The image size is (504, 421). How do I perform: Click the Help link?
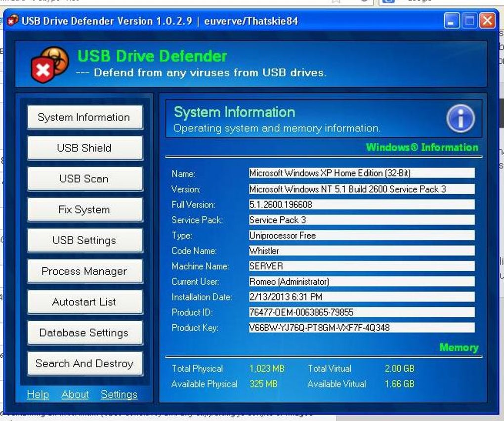[38, 394]
